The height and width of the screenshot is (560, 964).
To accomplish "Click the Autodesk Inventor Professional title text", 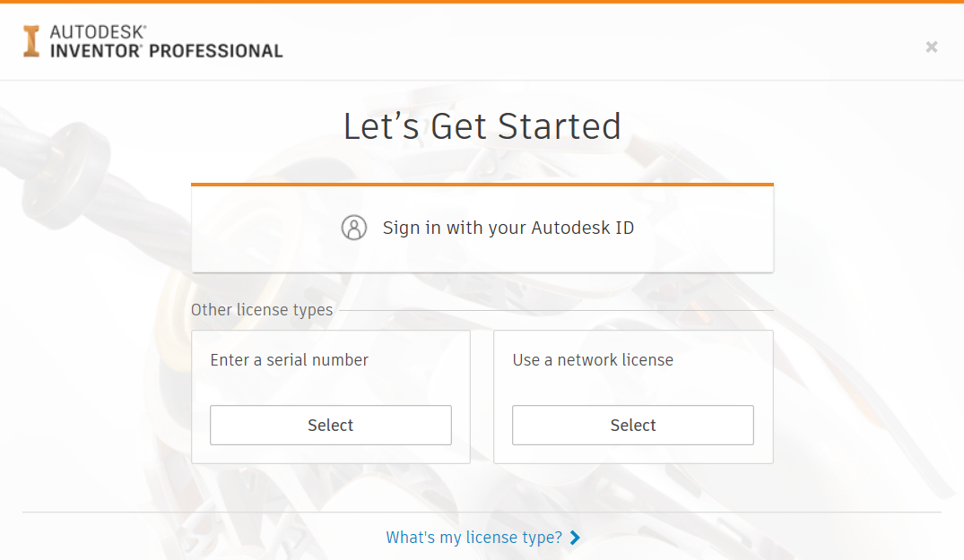I will pyautogui.click(x=166, y=42).
